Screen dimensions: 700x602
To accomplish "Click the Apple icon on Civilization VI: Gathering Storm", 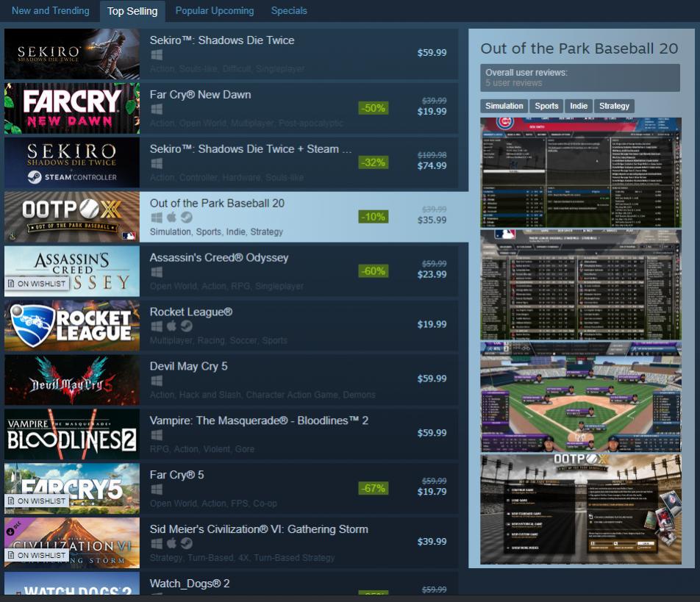I will click(x=171, y=543).
